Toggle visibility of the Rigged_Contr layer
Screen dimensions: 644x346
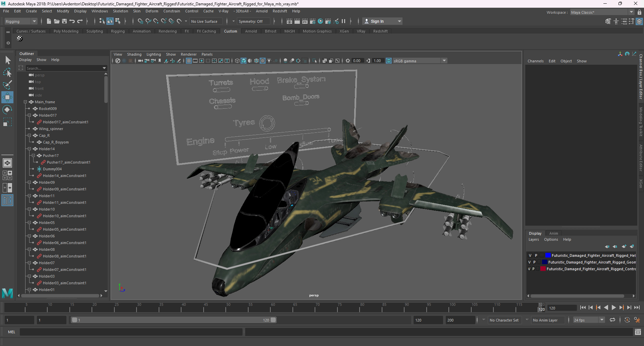(529, 269)
